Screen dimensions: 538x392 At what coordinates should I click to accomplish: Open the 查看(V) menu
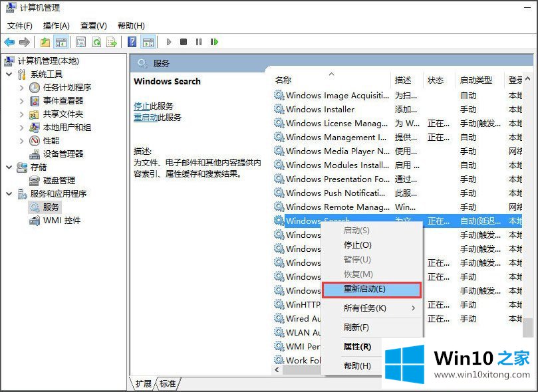93,26
